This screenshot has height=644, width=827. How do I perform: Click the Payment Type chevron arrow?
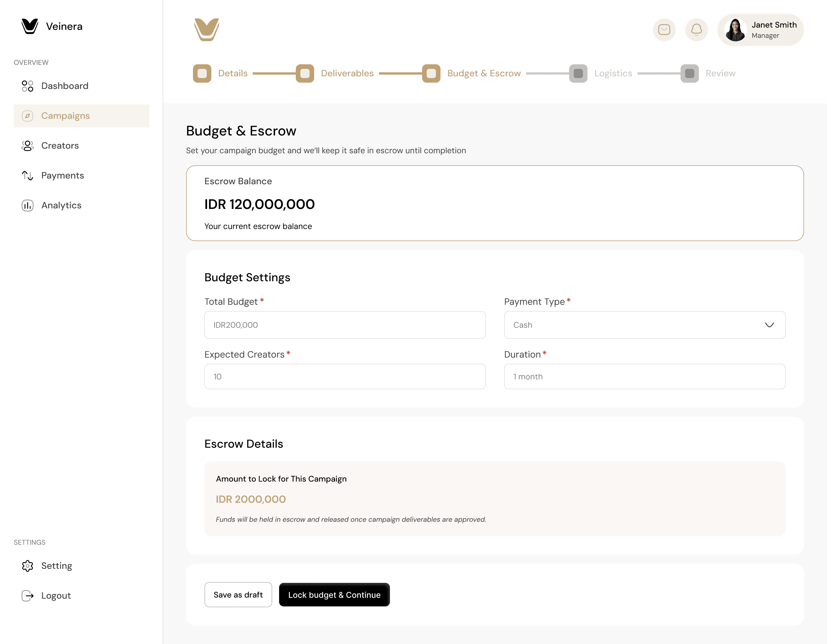769,325
